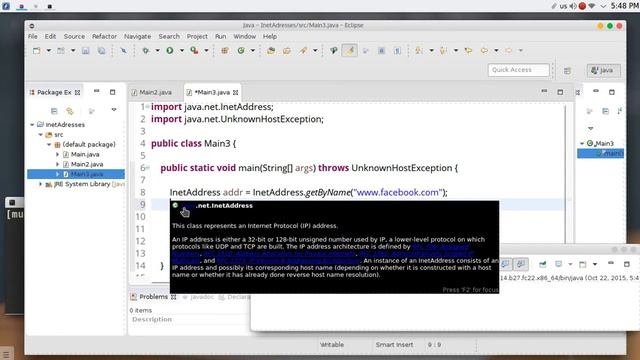
Task: Select Main3.java in the Package Explorer
Action: pyautogui.click(x=87, y=174)
